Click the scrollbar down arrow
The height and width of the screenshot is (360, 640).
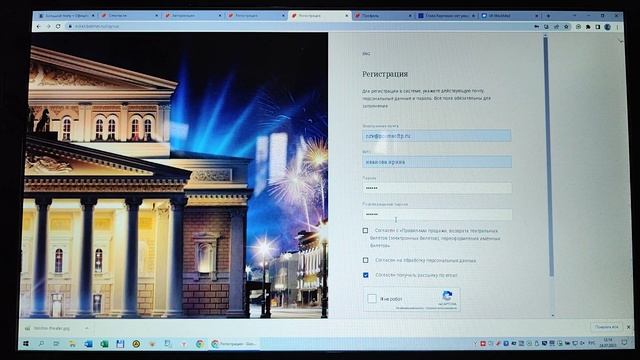coord(553,315)
